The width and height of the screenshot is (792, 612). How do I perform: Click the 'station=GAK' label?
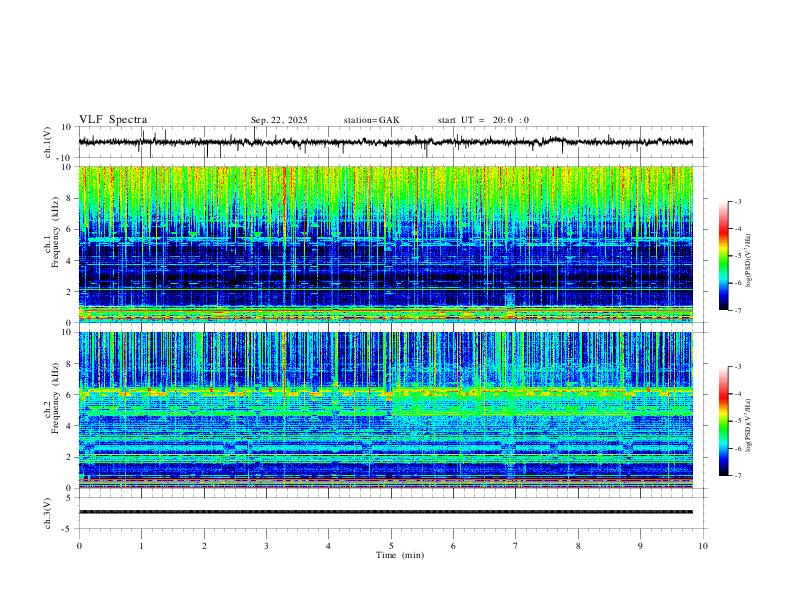pyautogui.click(x=371, y=120)
